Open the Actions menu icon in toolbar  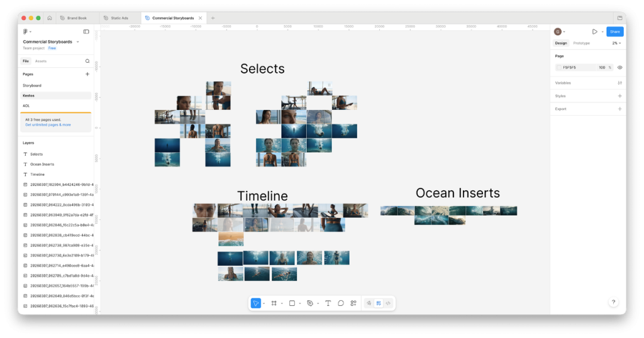point(353,303)
